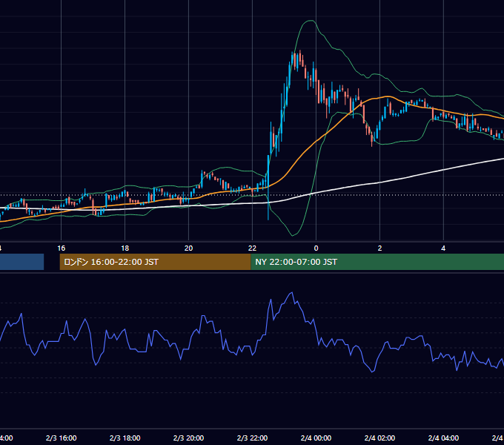Click the 2/3 16:00 date label
This screenshot has width=504, height=445.
tap(61, 438)
